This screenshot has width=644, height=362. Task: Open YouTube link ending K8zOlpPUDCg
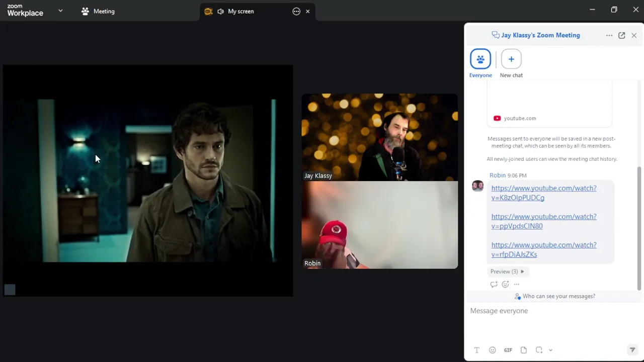(544, 193)
